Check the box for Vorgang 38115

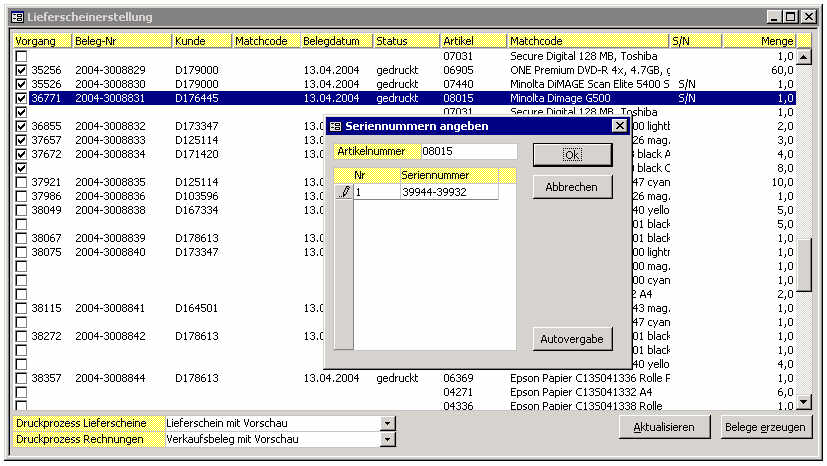(x=21, y=309)
